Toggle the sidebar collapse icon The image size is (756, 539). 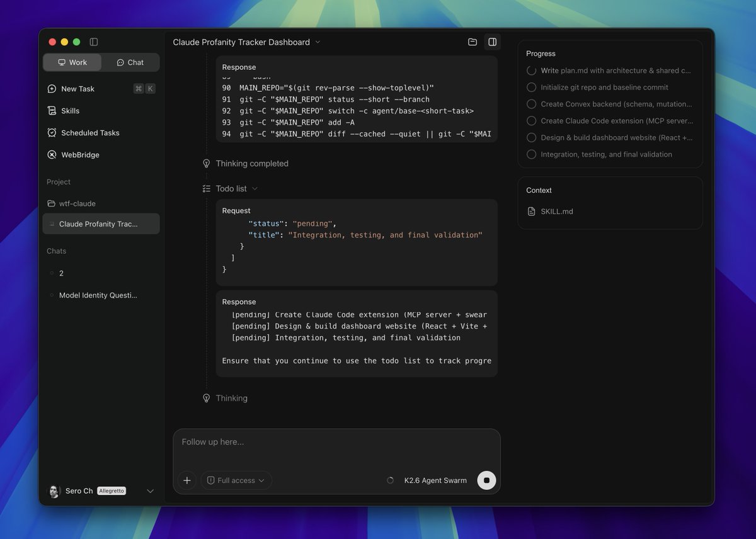coord(94,42)
